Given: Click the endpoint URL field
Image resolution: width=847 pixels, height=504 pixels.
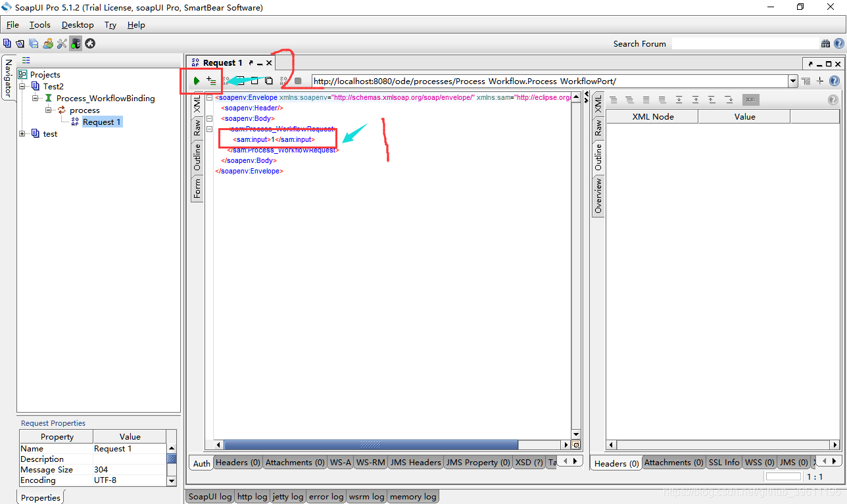Looking at the screenshot, I should [550, 81].
